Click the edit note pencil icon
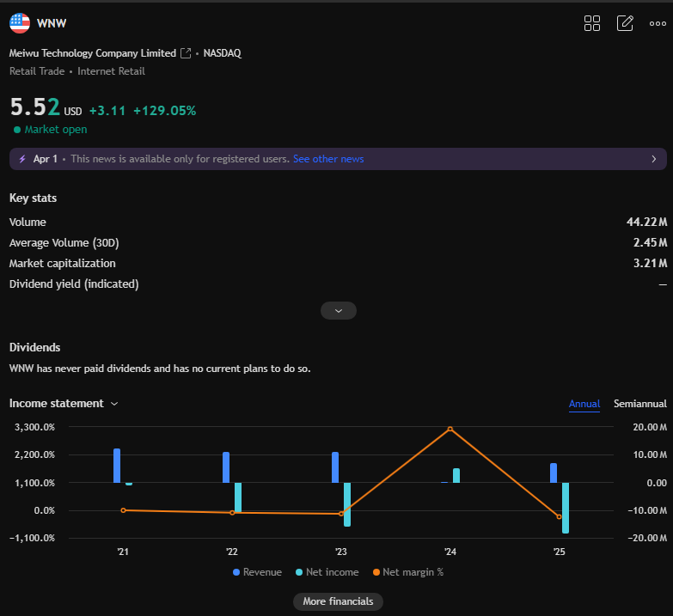This screenshot has height=616, width=673. pos(625,23)
